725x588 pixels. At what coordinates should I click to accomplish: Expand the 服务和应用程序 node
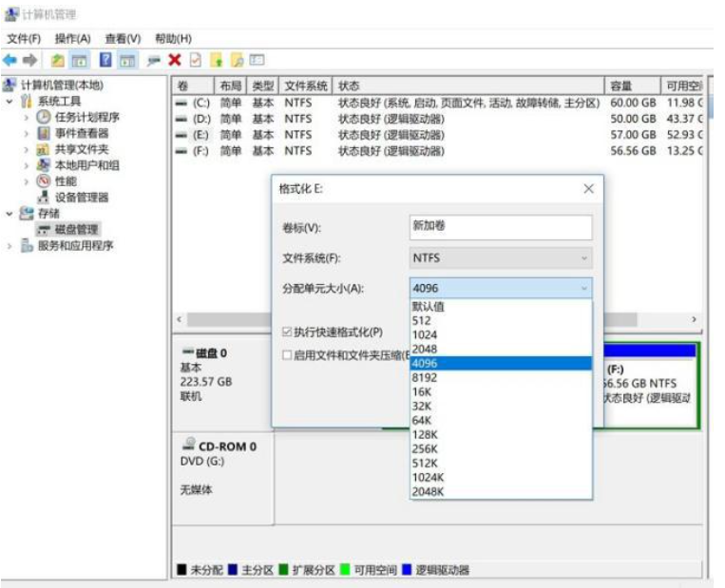point(10,246)
